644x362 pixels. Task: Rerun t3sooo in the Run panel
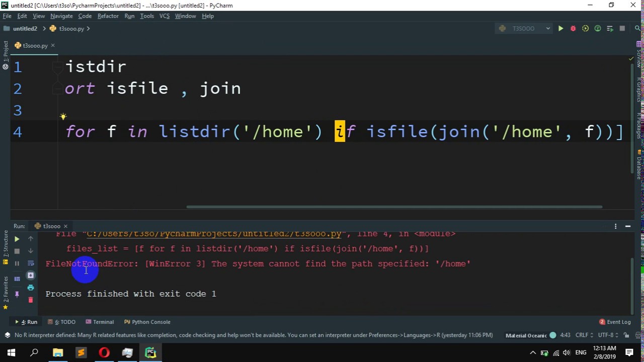[17, 239]
